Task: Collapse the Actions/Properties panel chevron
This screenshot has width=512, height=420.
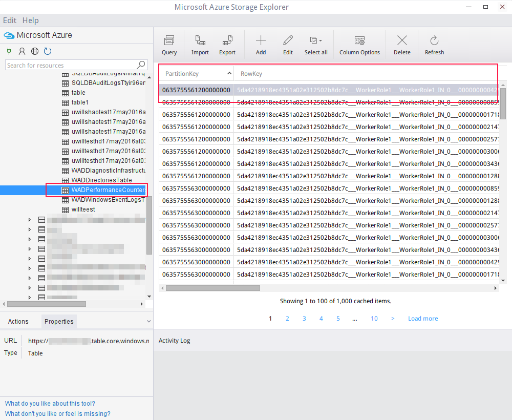Action: click(149, 321)
